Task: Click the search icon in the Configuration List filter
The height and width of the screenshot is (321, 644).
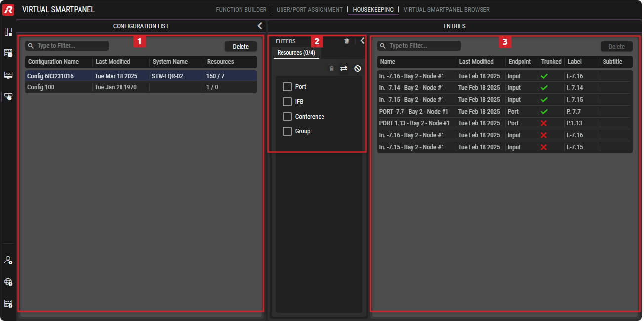Action: tap(31, 46)
